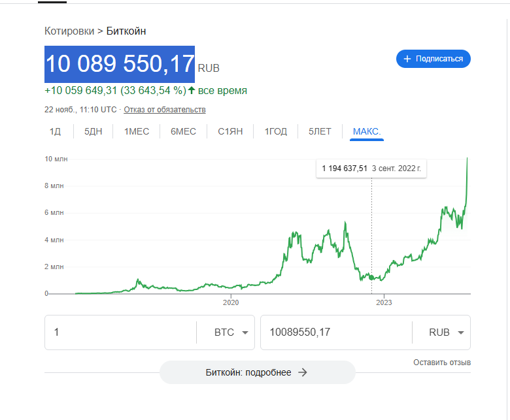Click the Котировки breadcrumb link
Viewport: 510px width, 420px height.
tap(69, 31)
